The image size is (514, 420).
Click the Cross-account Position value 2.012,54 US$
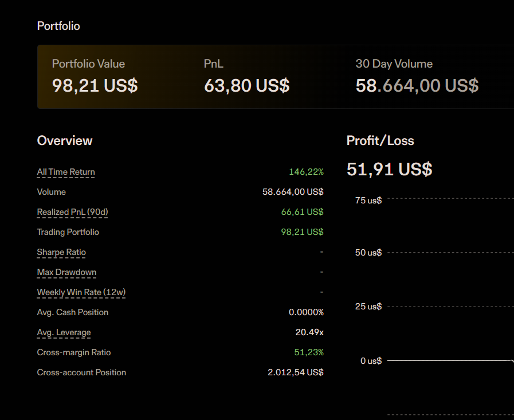tap(296, 372)
